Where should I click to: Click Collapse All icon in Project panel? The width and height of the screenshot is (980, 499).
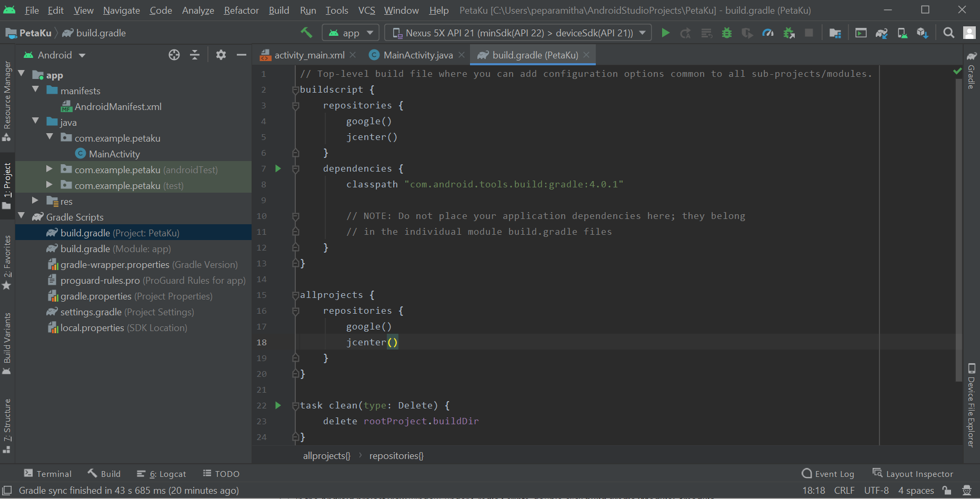click(195, 55)
